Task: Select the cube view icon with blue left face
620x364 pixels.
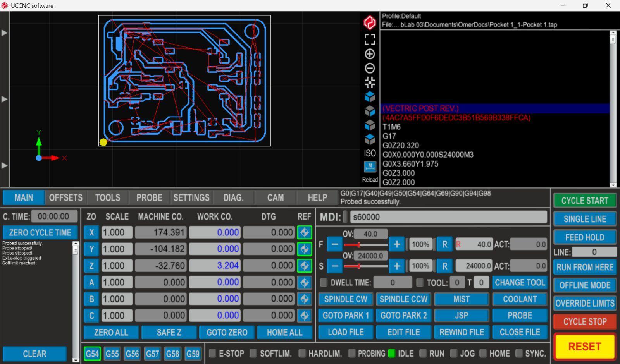Action: tap(370, 125)
